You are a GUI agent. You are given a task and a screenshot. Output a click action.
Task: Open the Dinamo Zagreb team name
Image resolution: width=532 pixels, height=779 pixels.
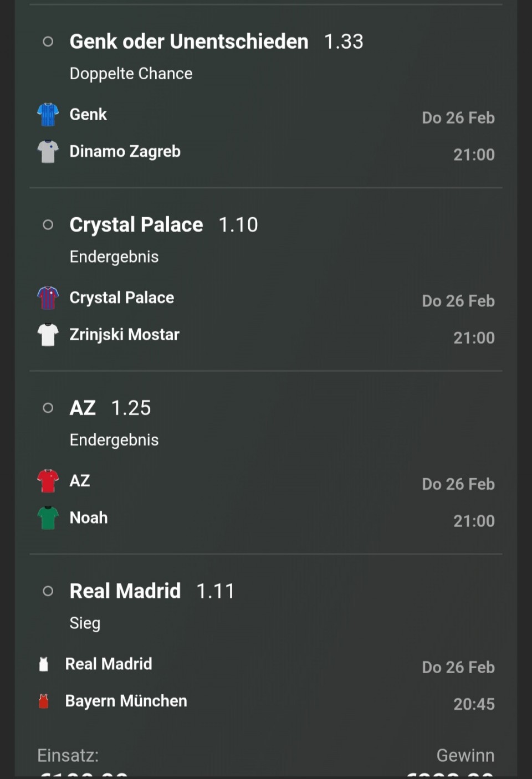click(x=125, y=152)
